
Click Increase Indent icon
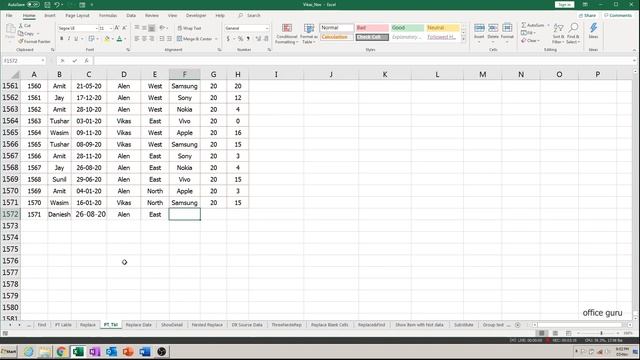pos(169,39)
